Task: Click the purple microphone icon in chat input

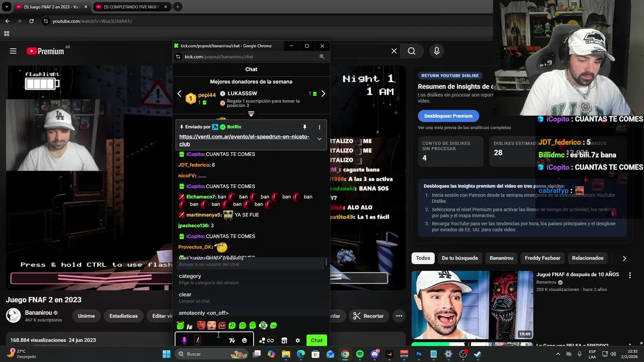Action: [x=184, y=340]
